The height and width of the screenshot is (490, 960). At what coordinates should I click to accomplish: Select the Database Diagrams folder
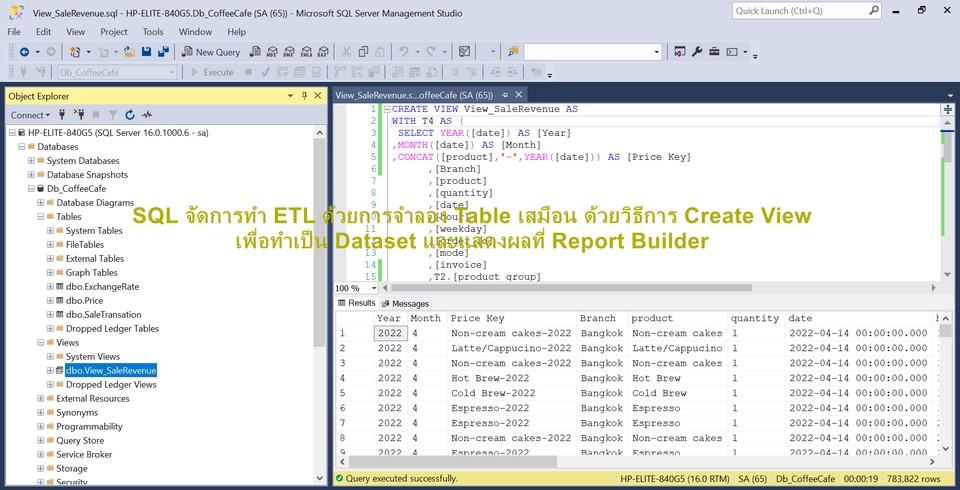(x=95, y=203)
